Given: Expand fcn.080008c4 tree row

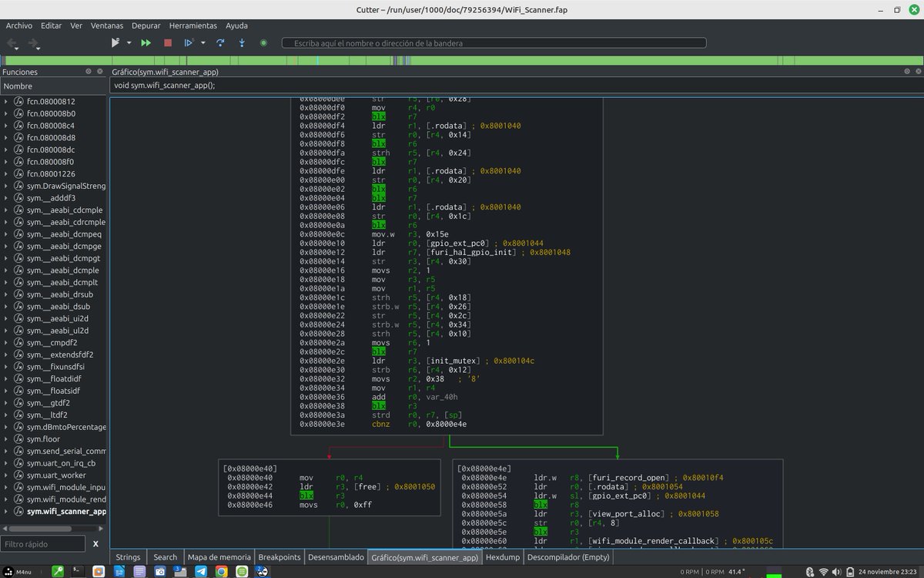Looking at the screenshot, I should coord(7,125).
